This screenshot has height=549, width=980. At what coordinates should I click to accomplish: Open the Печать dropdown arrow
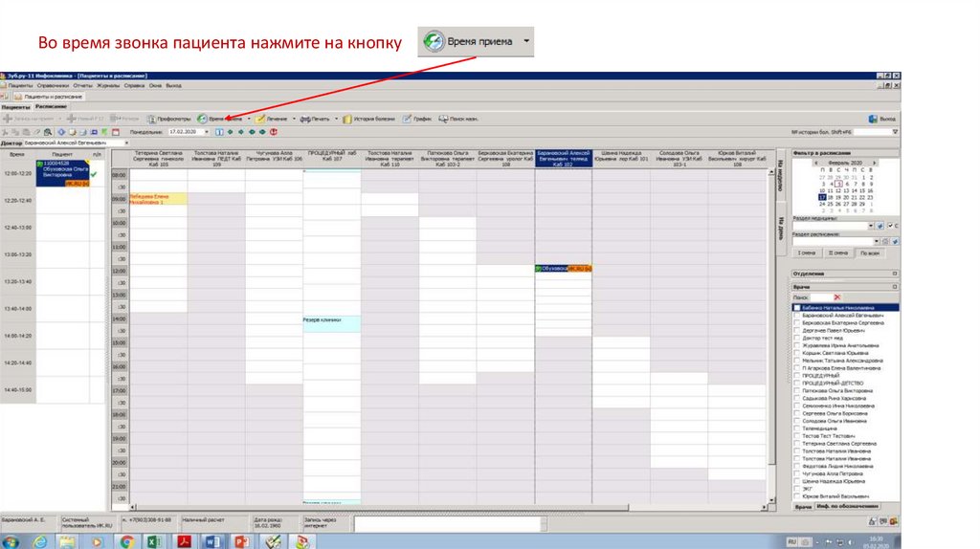click(336, 119)
